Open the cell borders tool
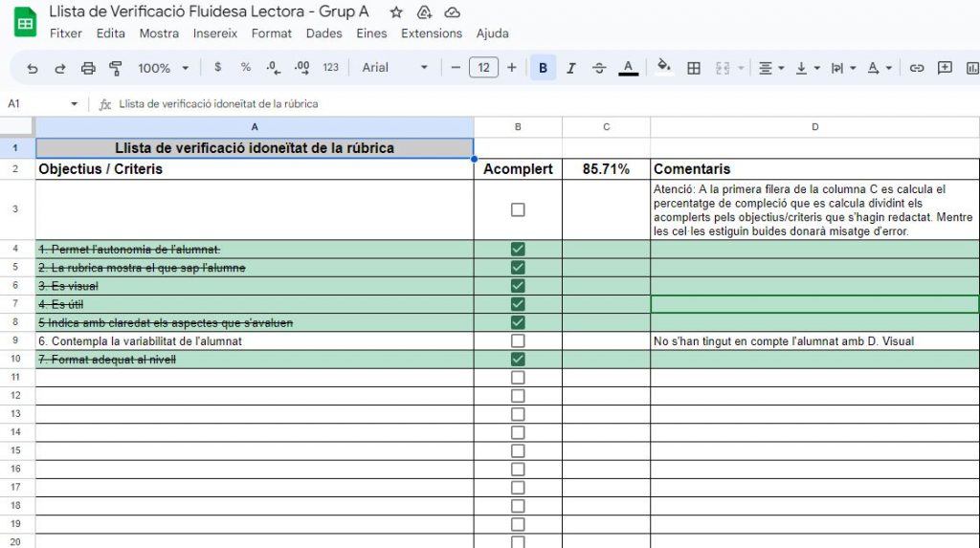Viewport: 980px width, 548px height. 694,68
